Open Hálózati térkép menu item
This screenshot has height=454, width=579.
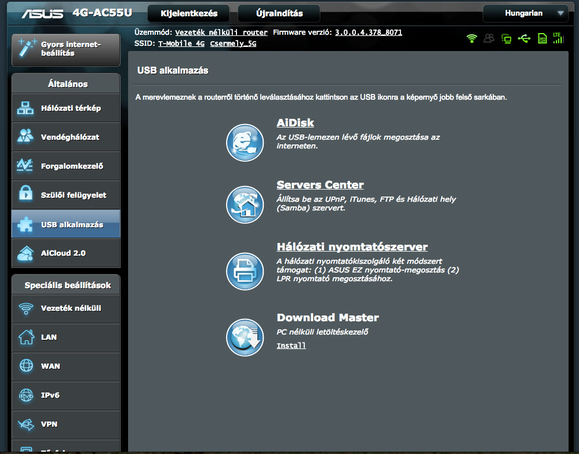66,108
